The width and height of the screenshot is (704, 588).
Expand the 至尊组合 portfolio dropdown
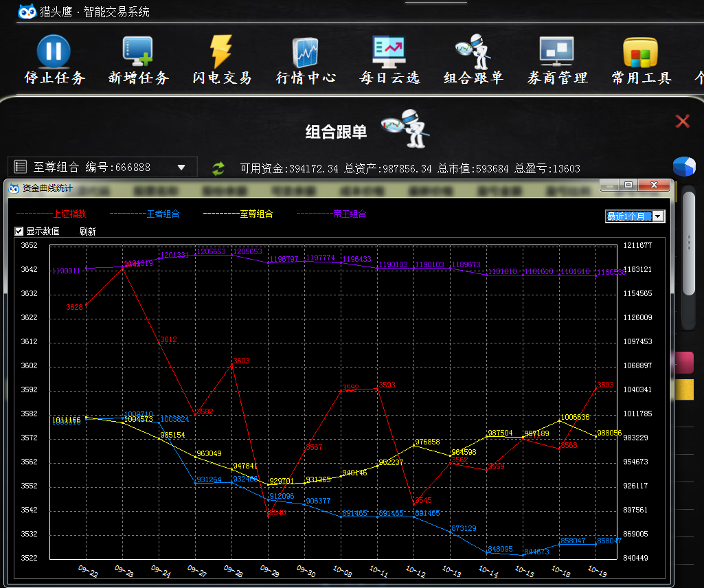tap(181, 167)
